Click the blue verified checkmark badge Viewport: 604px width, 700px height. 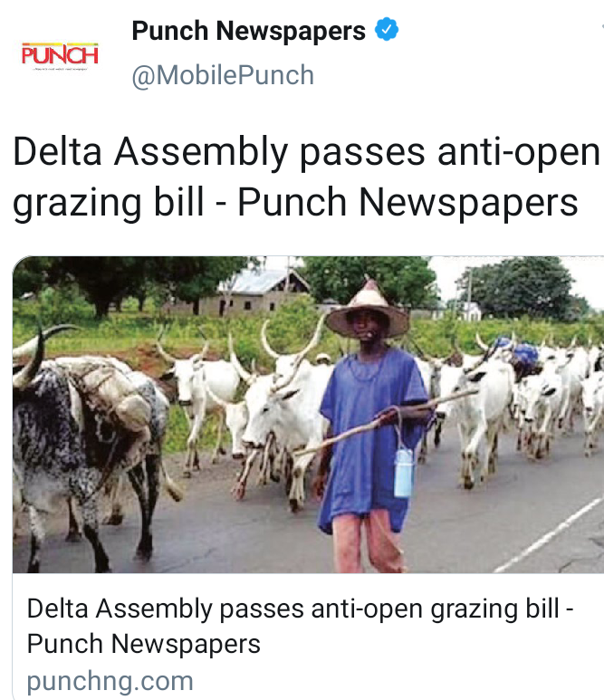[386, 30]
